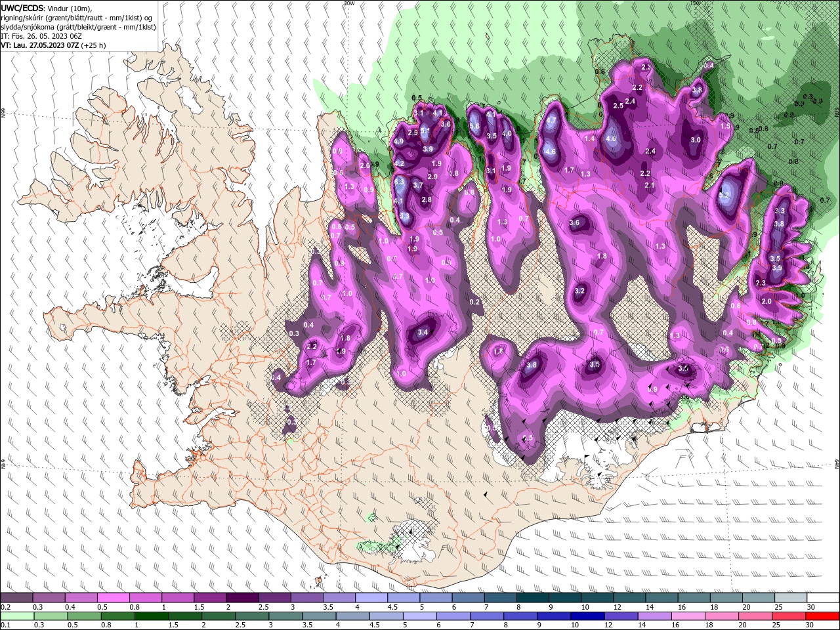The height and width of the screenshot is (630, 840).
Task: Click the 4.2 snowfall value label
Action: [x=399, y=163]
